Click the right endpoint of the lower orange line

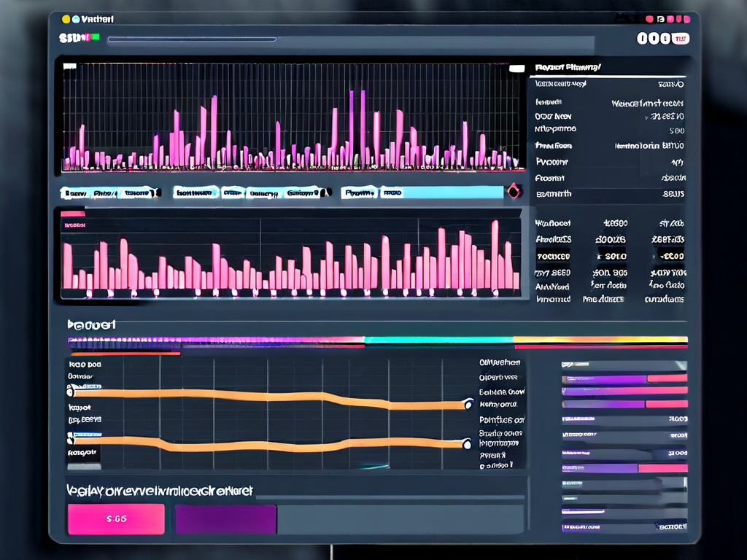pos(466,442)
